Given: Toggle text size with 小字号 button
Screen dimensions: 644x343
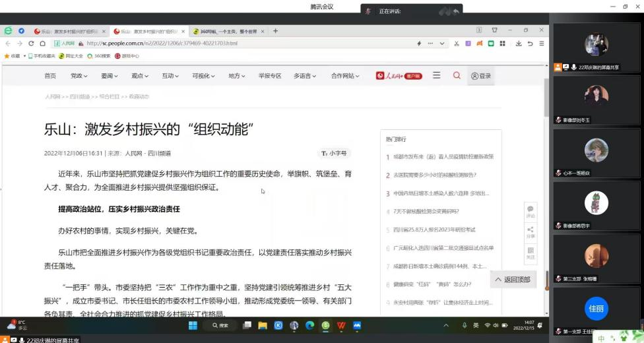Looking at the screenshot, I should pyautogui.click(x=334, y=153).
